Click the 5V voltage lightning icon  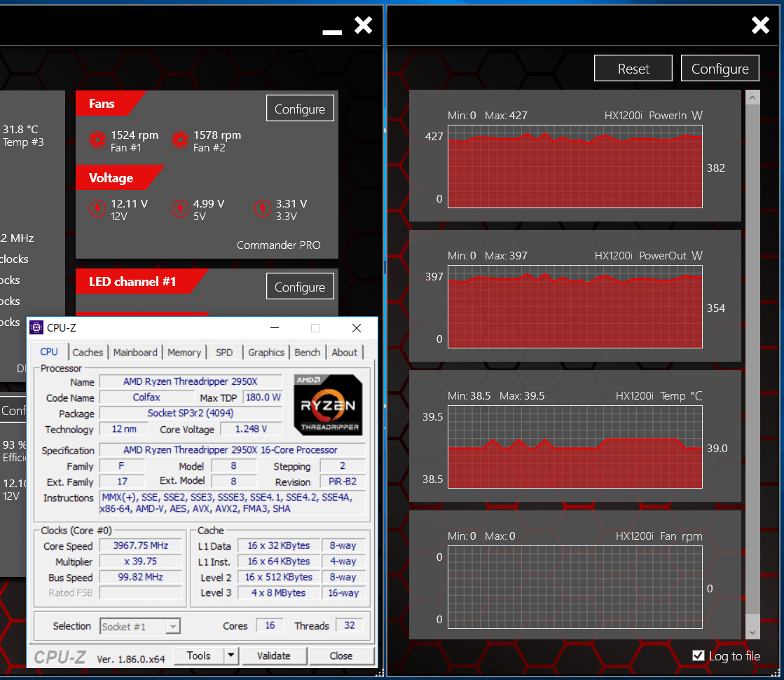[179, 208]
